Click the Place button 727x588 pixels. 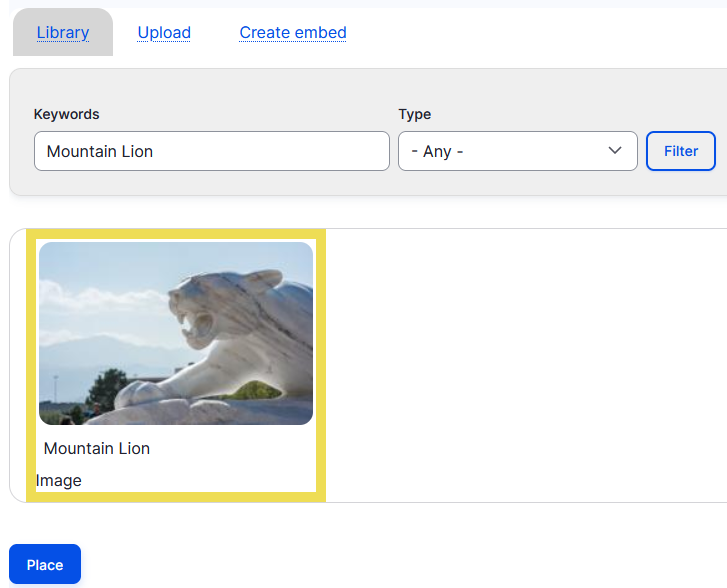point(45,564)
